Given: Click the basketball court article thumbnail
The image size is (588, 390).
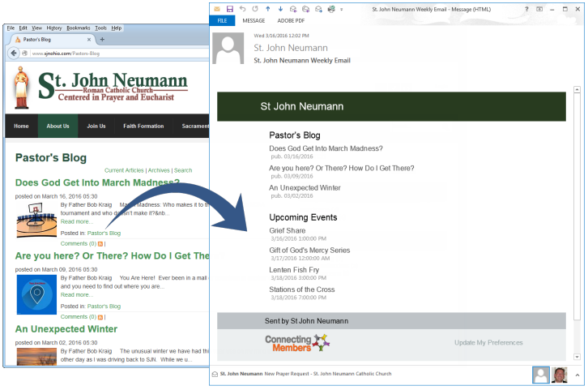Looking at the screenshot, I should pos(36,220).
